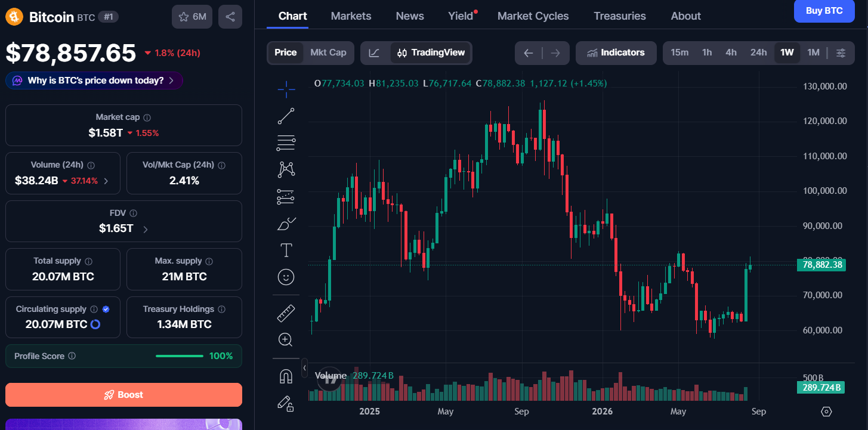Screen dimensions: 868x430
Task: Select the 1M timeframe option
Action: pos(813,52)
